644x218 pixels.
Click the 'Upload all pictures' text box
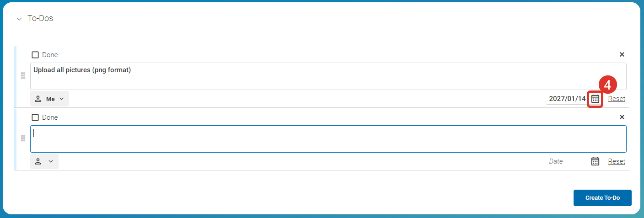328,76
